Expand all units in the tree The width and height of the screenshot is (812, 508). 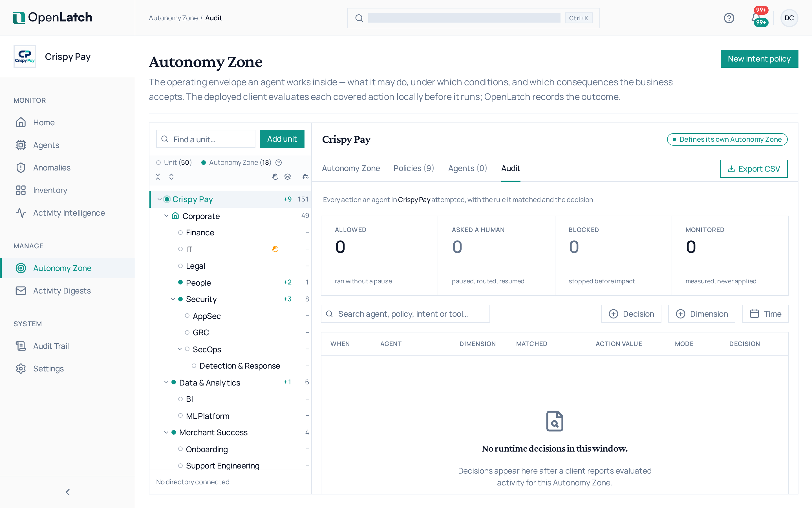click(171, 177)
